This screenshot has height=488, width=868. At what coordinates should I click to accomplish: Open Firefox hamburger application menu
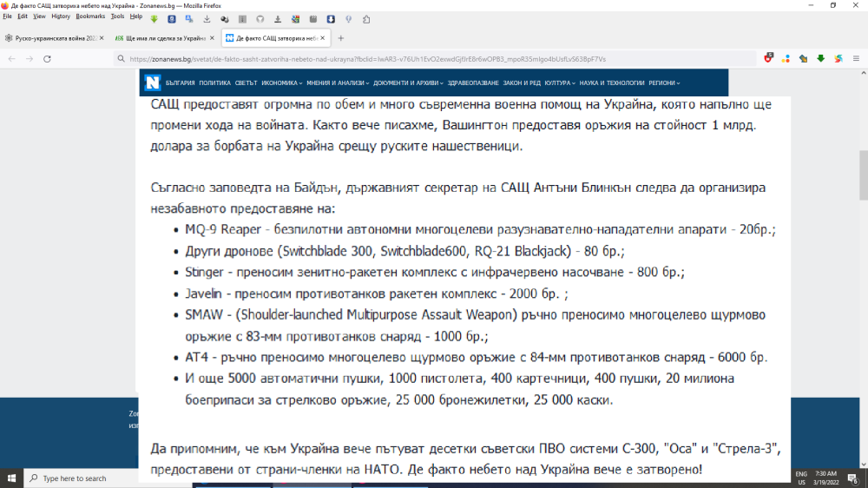[x=857, y=58]
